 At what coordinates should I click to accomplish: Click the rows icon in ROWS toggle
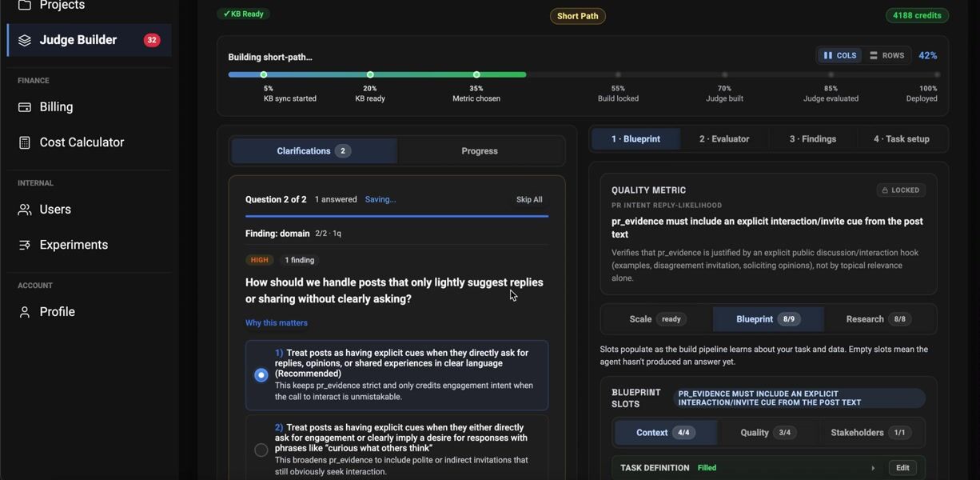(874, 56)
